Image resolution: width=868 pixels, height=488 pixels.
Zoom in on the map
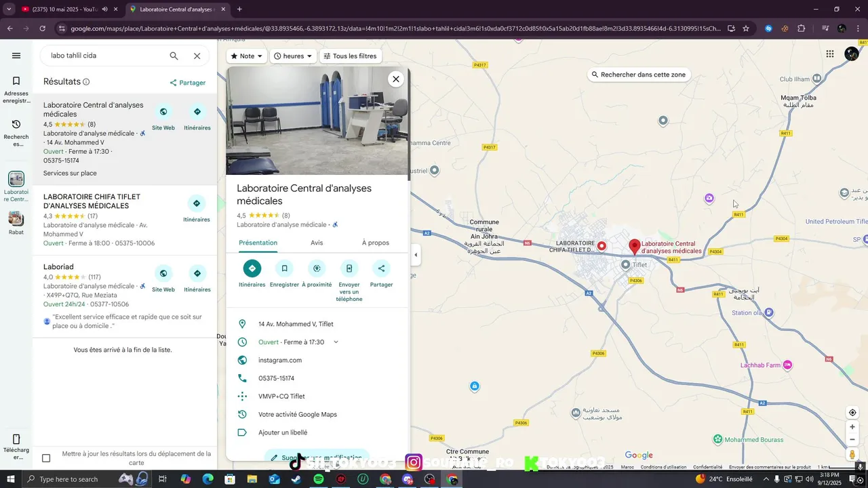(x=852, y=427)
